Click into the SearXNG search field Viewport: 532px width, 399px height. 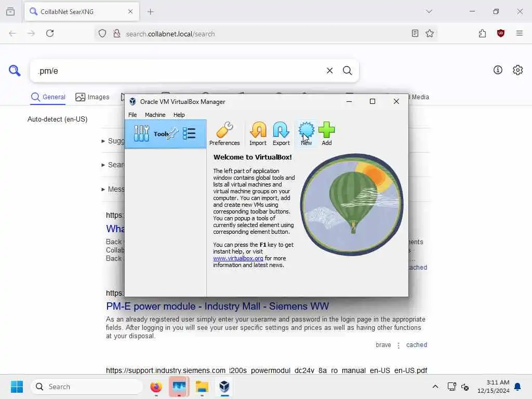pos(180,71)
